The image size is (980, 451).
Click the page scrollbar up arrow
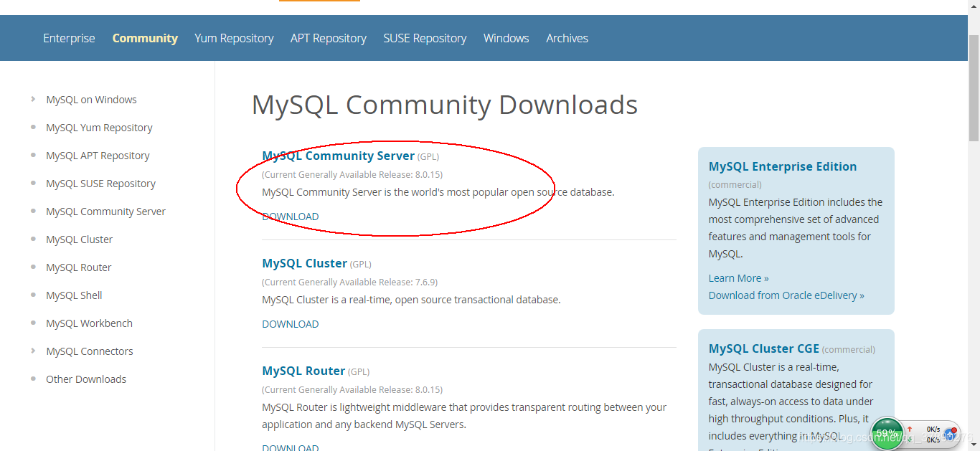(x=974, y=6)
